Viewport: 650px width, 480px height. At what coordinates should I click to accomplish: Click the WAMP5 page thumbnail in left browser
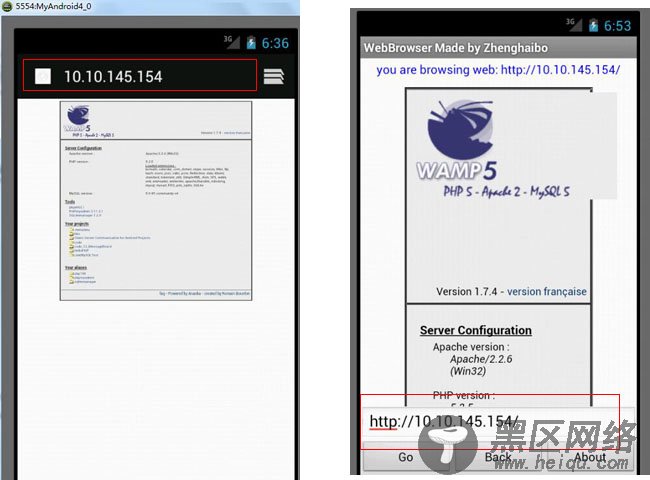(156, 201)
